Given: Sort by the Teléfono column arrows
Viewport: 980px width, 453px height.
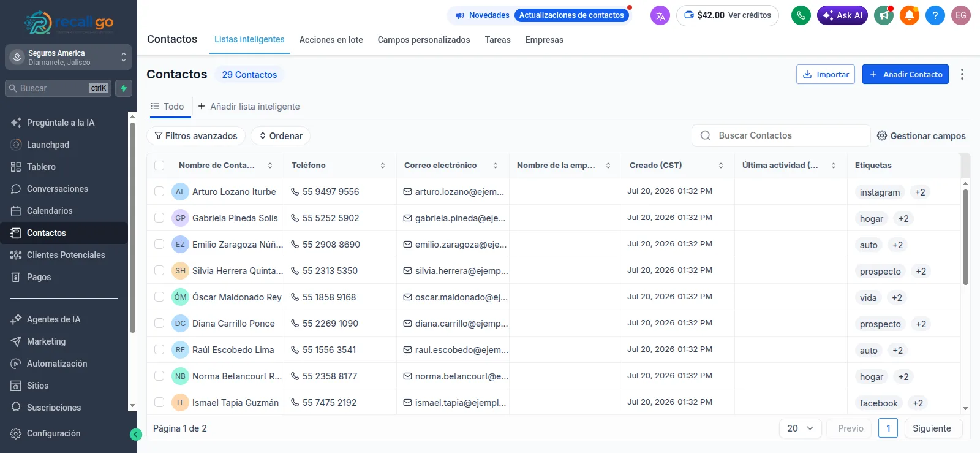Looking at the screenshot, I should click(383, 166).
